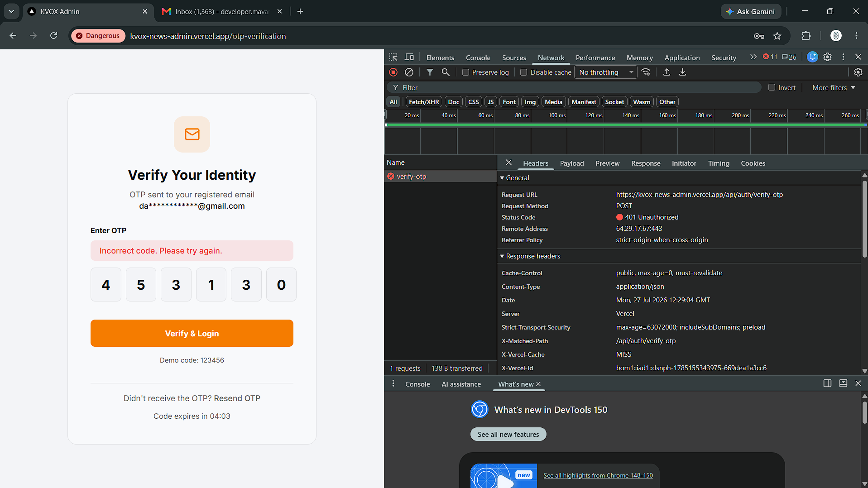The image size is (868, 488).
Task: Open the issues count badge showing 26
Action: tap(789, 57)
